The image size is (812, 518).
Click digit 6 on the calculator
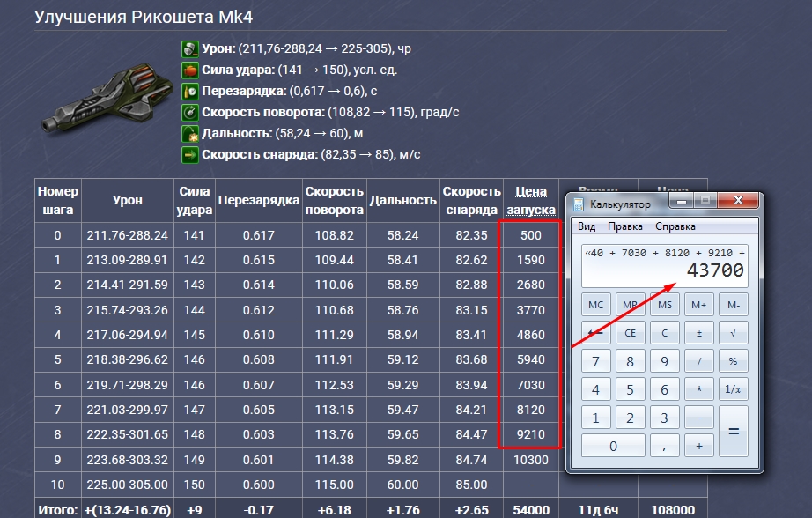tap(664, 389)
